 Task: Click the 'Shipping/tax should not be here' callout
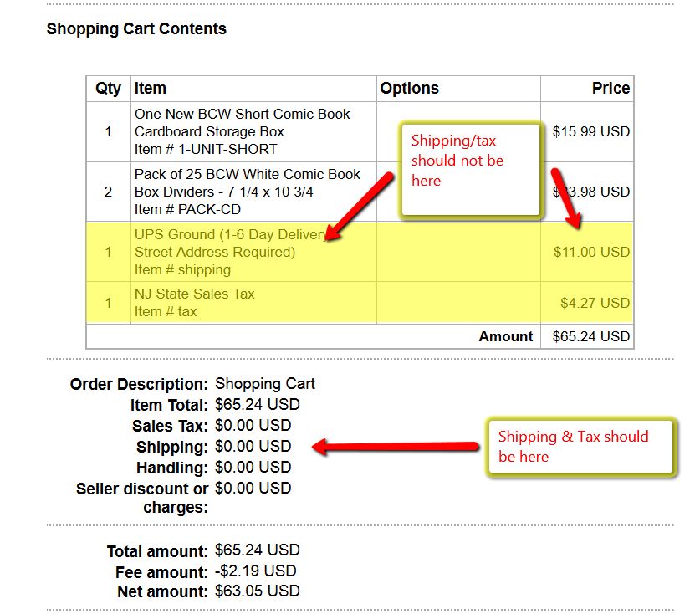click(471, 170)
